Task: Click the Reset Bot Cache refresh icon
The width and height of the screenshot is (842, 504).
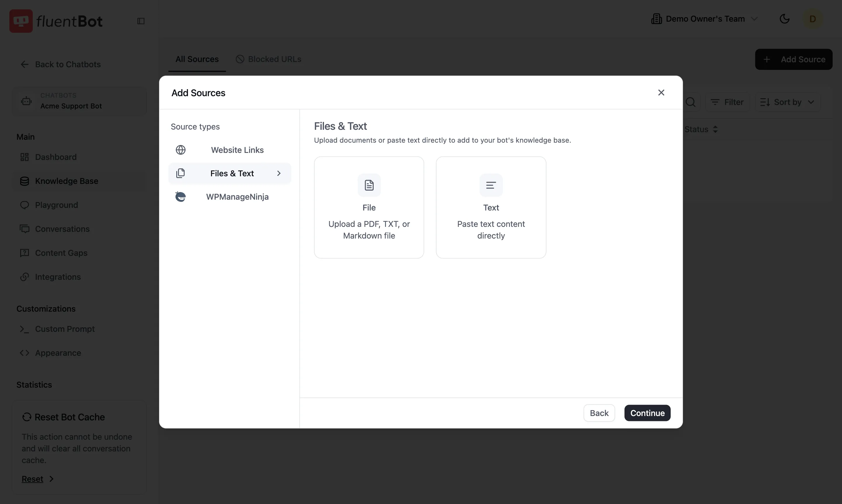Action: 27,417
